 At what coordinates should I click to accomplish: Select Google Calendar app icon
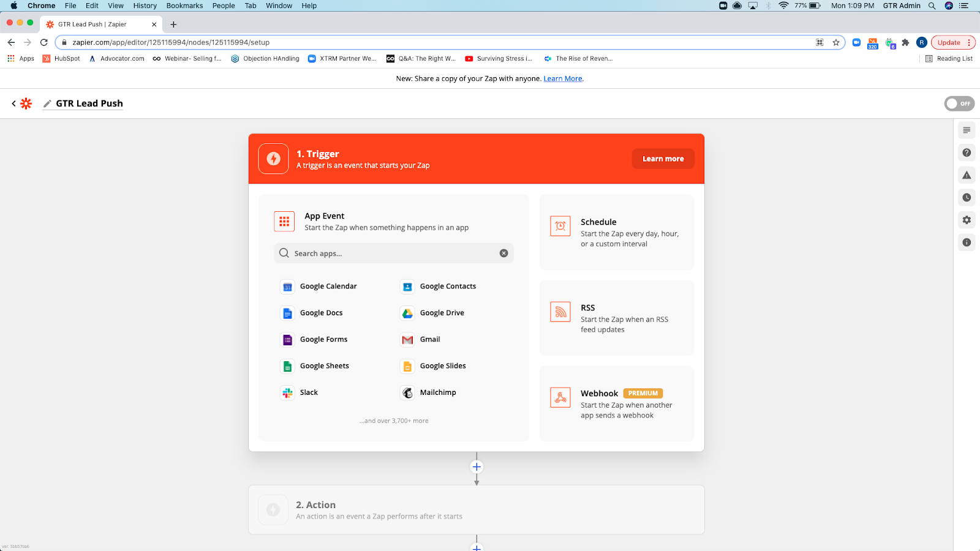point(287,287)
